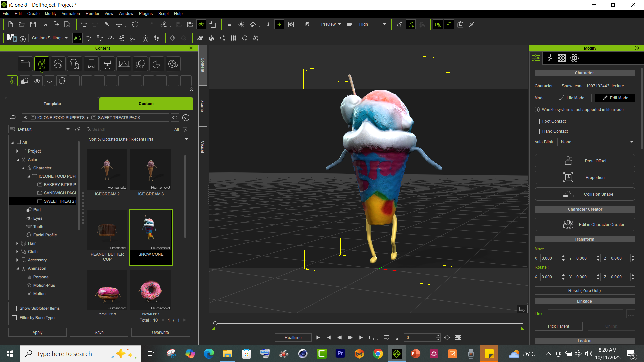Launch Premiere Pro from the taskbar
The image size is (644, 362).
[340, 354]
